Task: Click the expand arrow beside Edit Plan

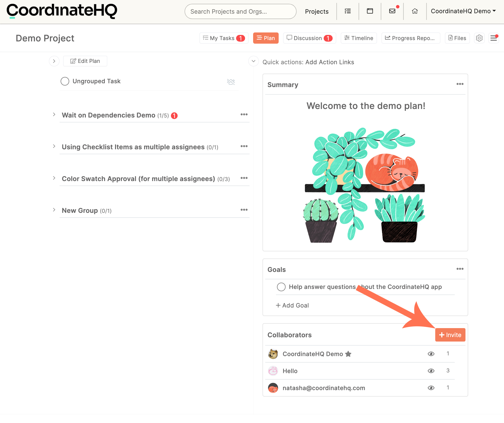Action: point(54,61)
